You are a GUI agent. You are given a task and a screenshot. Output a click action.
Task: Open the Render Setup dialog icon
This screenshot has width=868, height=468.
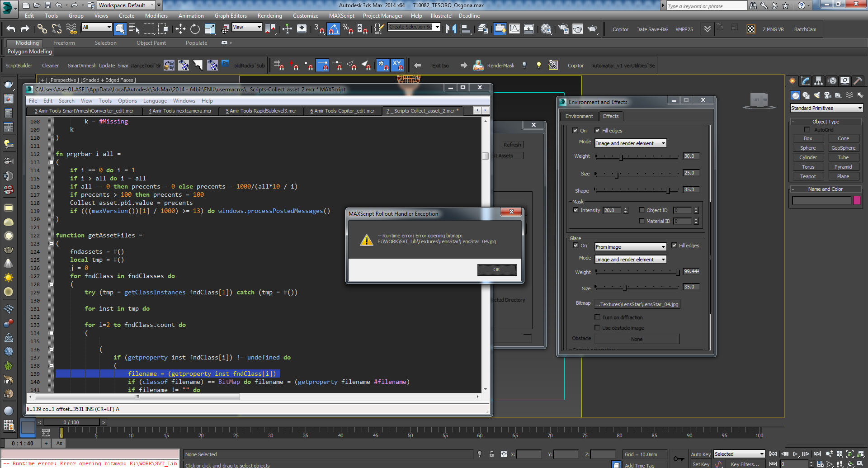[563, 29]
